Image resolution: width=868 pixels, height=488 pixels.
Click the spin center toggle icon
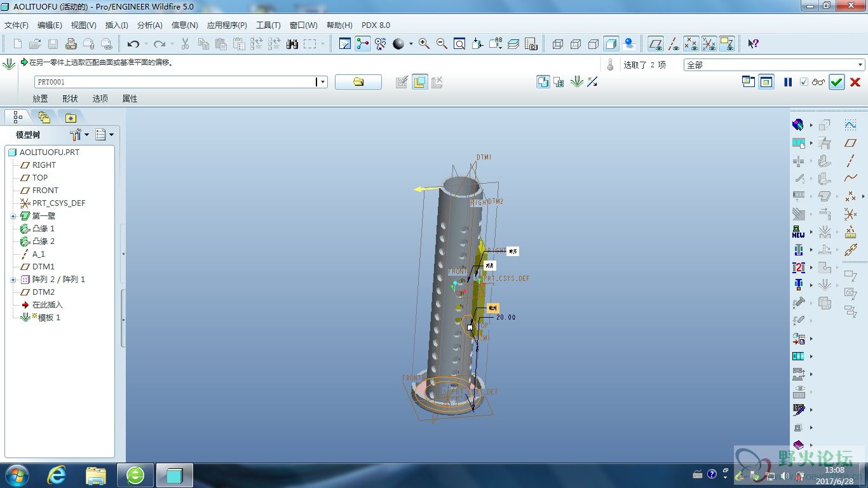click(x=363, y=44)
